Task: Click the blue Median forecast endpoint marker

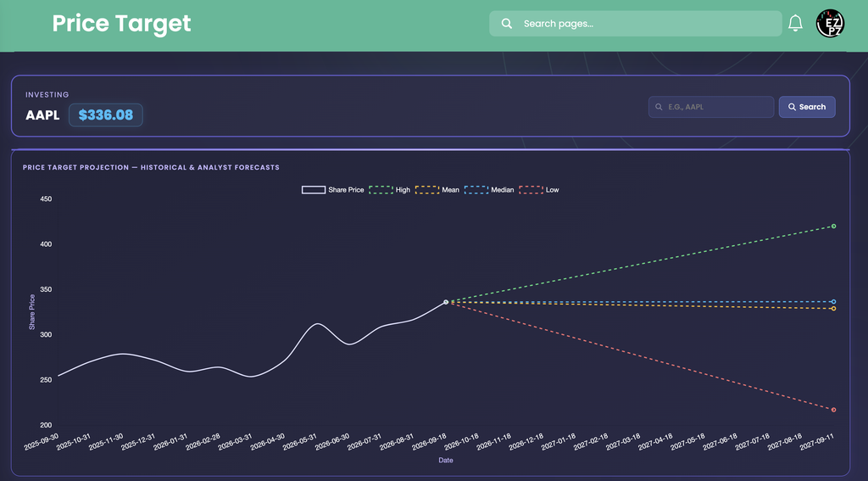Action: (x=833, y=302)
